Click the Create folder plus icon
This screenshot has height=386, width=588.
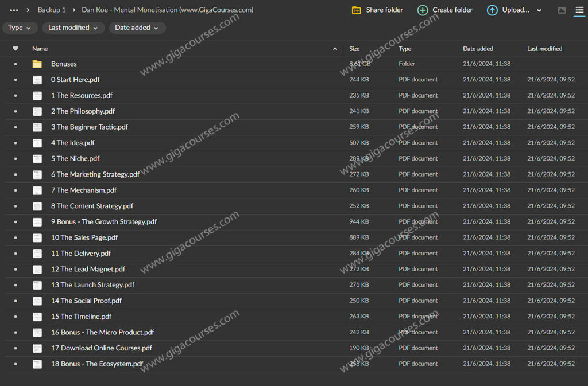423,10
